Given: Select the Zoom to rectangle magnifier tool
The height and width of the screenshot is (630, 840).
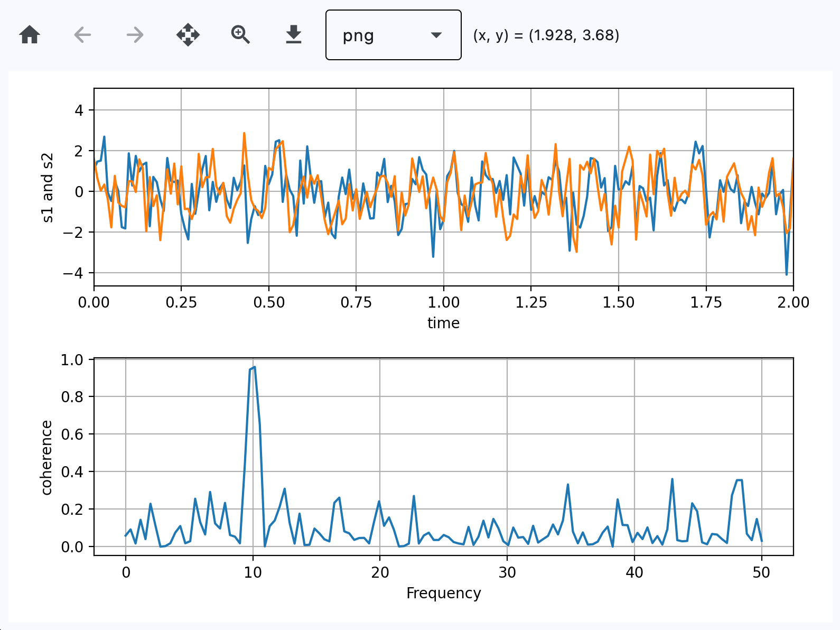Looking at the screenshot, I should (x=241, y=35).
